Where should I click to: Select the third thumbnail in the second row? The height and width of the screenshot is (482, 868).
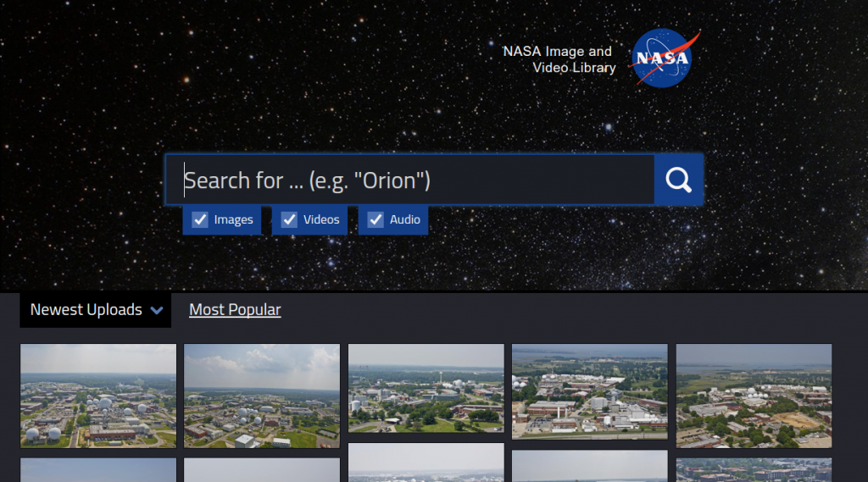click(x=426, y=463)
